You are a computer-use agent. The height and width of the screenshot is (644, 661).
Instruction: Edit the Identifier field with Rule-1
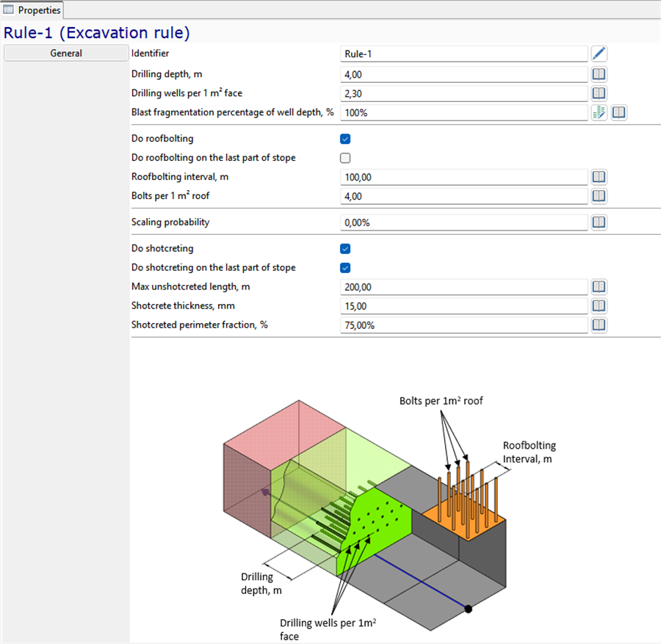[463, 54]
